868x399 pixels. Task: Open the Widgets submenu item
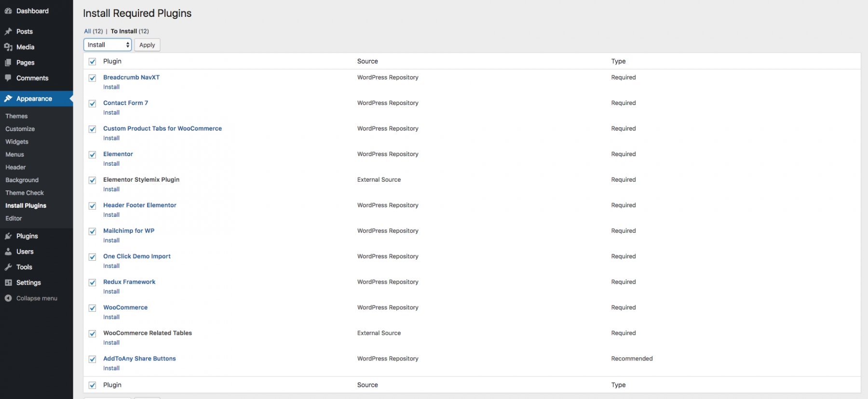pos(17,142)
